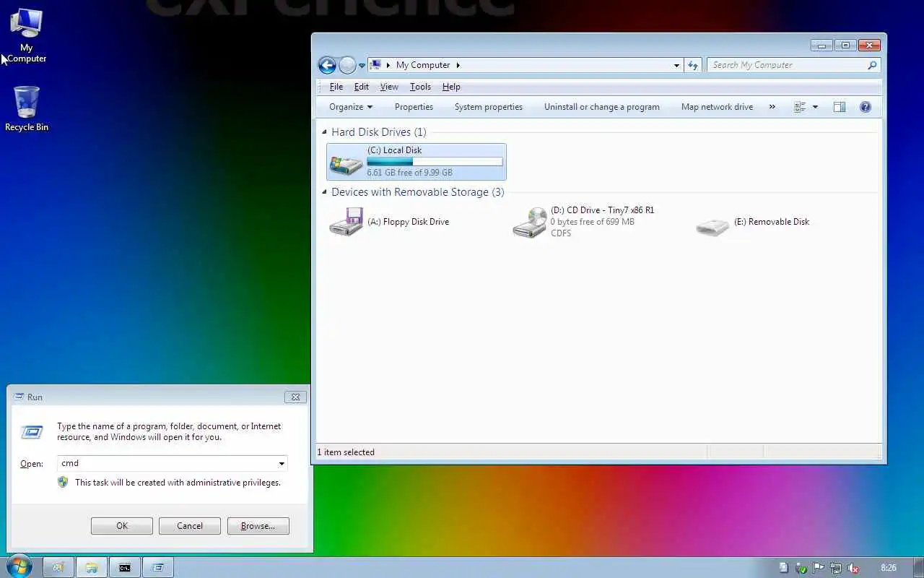Select the (E:) Removable Disk
Viewport: 924px width, 578px height.
(x=753, y=222)
